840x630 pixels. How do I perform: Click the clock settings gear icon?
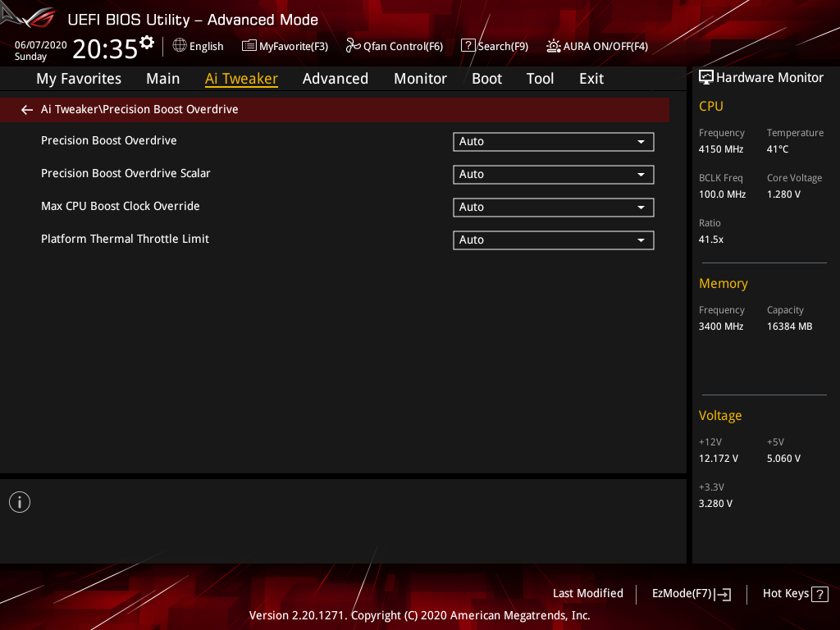click(x=146, y=42)
